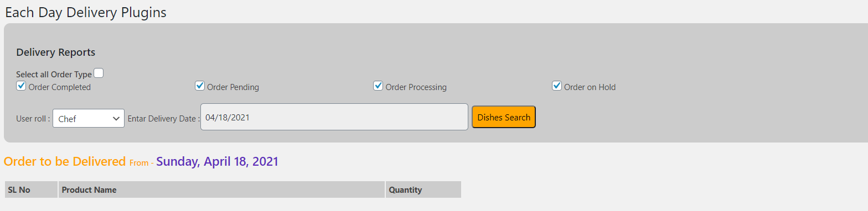Click the delivery date field showing 04/18/2021
Image resolution: width=868 pixels, height=211 pixels.
[334, 117]
